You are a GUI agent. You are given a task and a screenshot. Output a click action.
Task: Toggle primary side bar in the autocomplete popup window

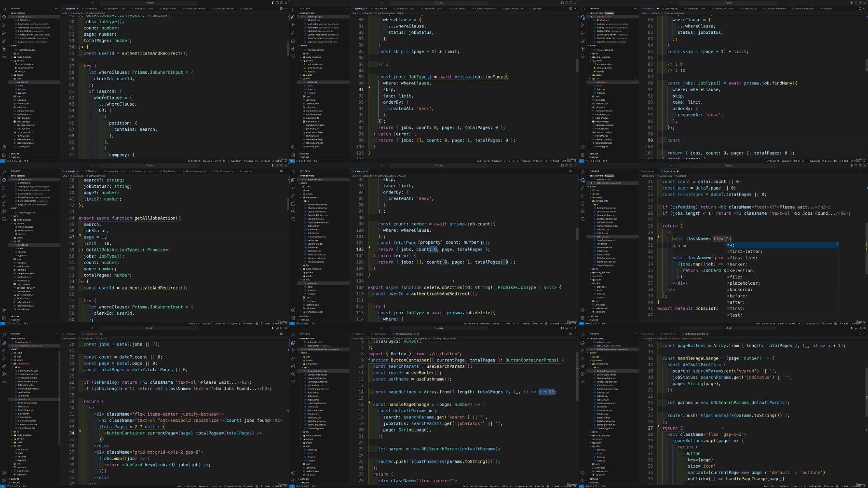852,166
